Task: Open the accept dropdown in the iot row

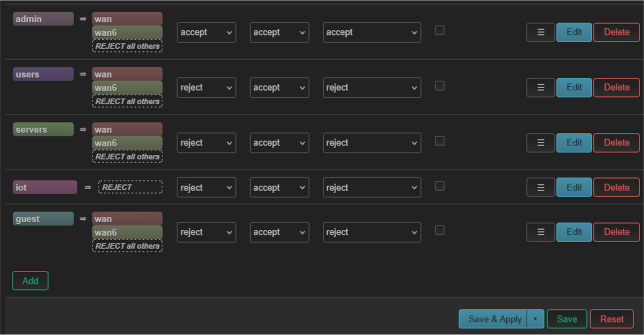Action: click(279, 188)
